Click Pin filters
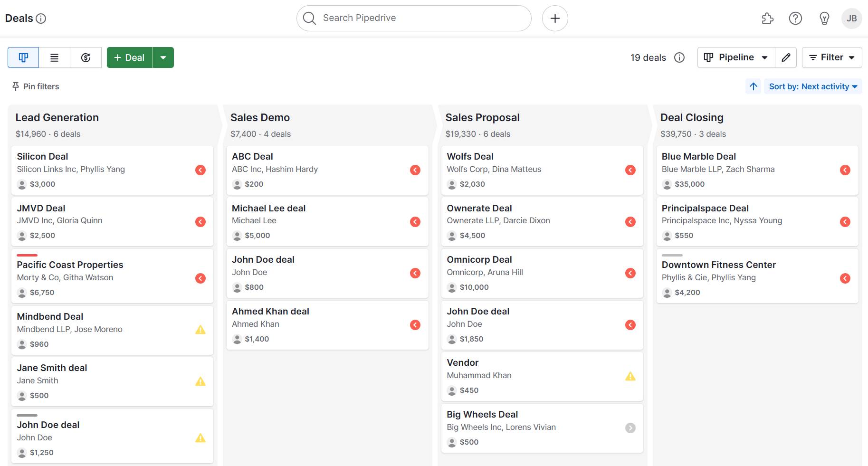The height and width of the screenshot is (466, 868). click(x=35, y=86)
